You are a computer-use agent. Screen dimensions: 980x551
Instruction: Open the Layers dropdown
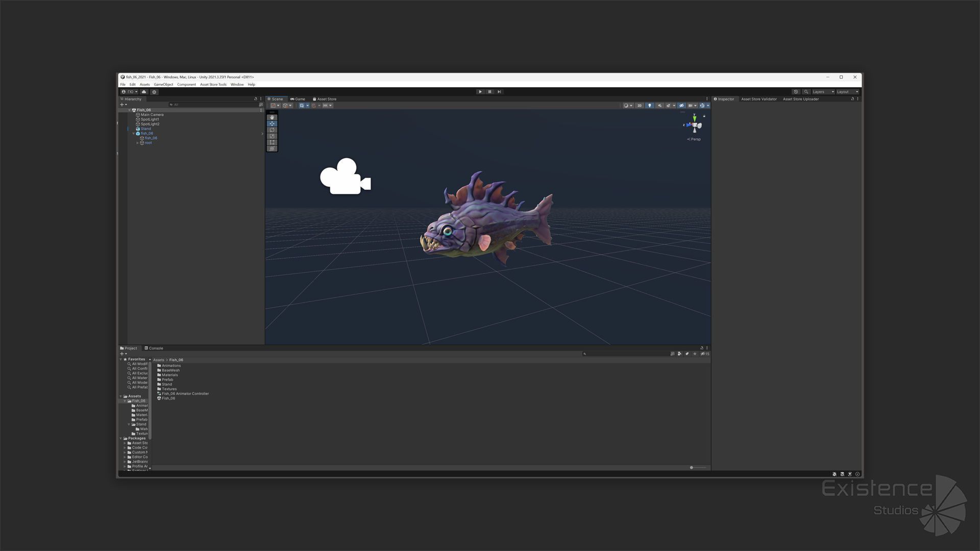pos(823,92)
